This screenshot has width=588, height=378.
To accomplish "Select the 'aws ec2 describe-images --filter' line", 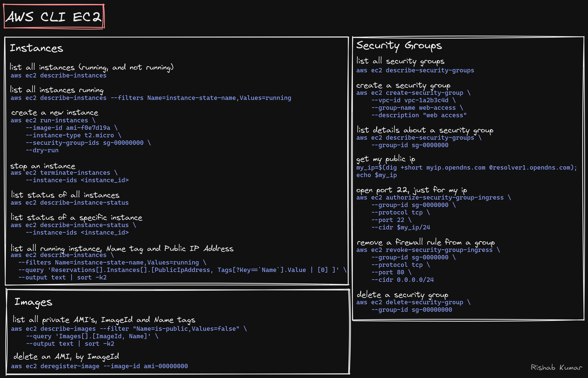I will (129, 329).
